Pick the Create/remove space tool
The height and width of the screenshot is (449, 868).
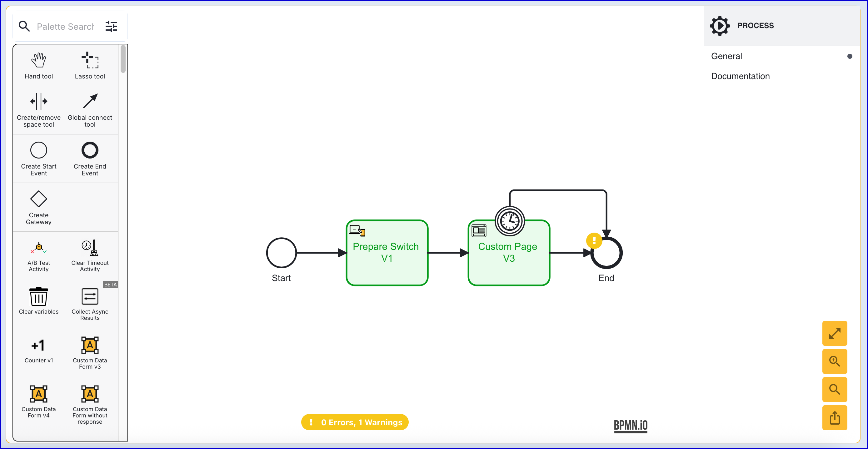click(x=38, y=109)
